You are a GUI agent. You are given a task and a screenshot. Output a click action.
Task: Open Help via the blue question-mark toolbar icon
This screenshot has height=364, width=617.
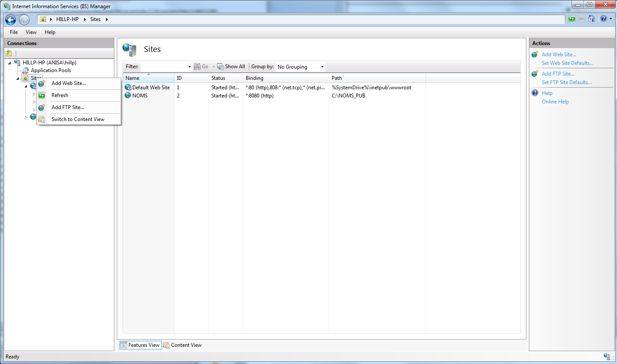point(604,18)
